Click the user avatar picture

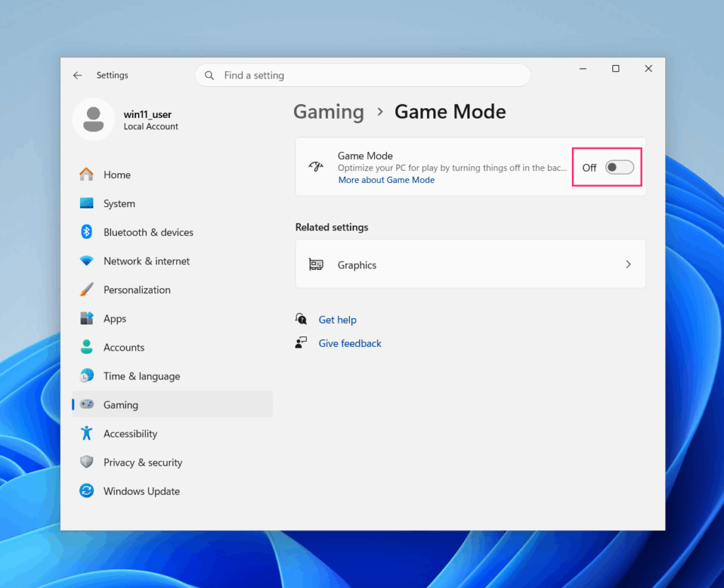coord(93,119)
